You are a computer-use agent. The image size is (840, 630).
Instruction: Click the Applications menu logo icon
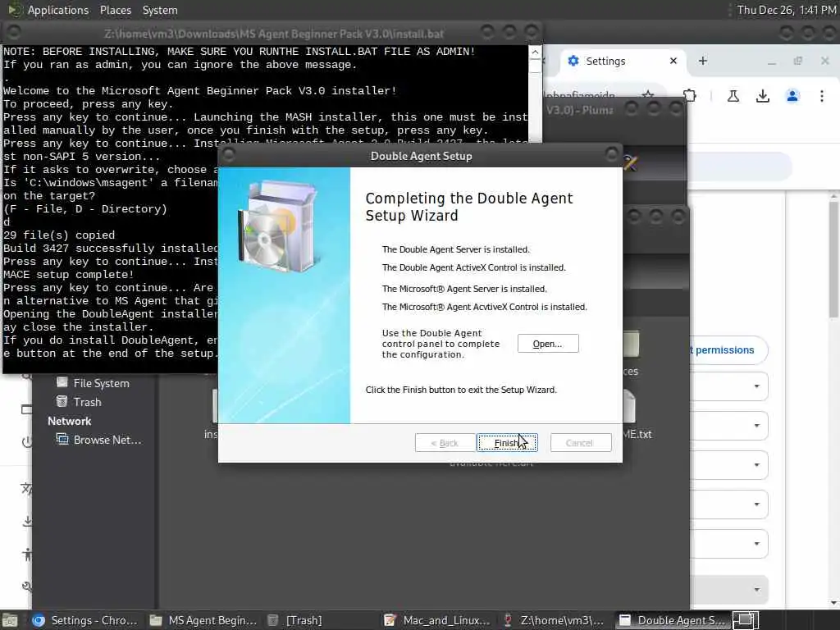point(15,10)
